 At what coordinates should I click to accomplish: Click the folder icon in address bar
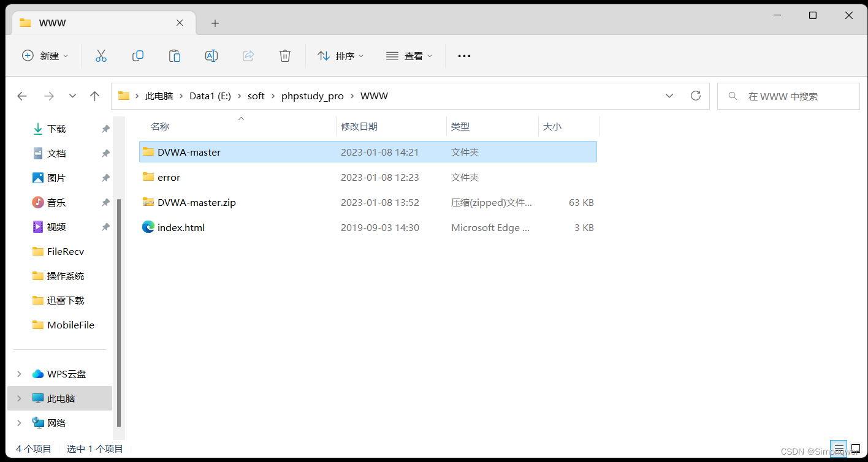tap(124, 96)
